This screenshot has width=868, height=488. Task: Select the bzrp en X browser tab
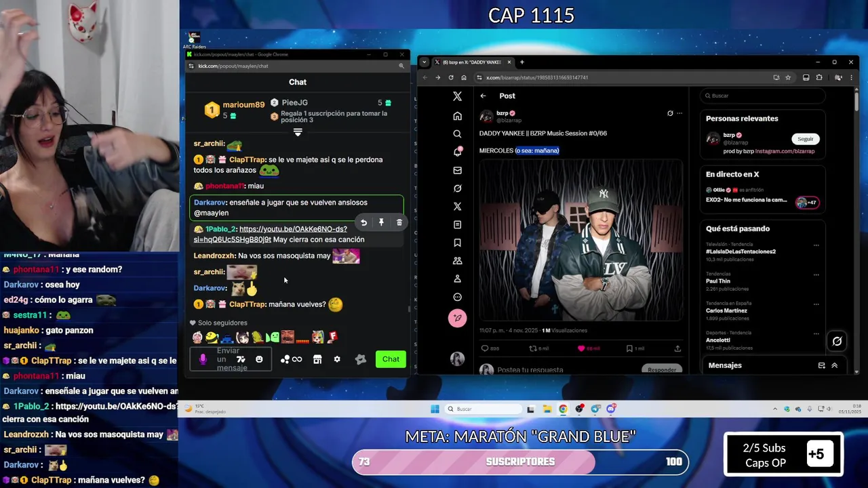473,62
